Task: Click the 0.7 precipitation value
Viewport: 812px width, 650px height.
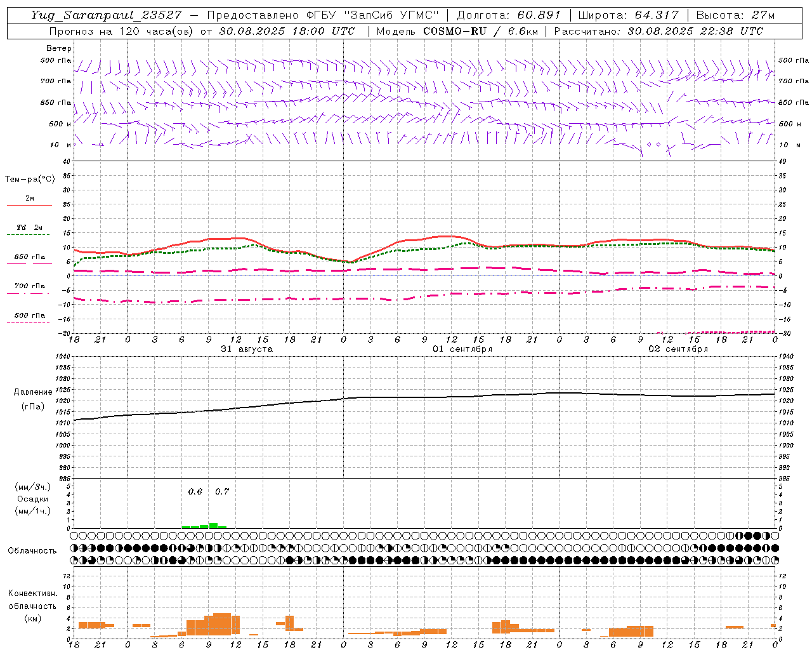Action: click(222, 492)
